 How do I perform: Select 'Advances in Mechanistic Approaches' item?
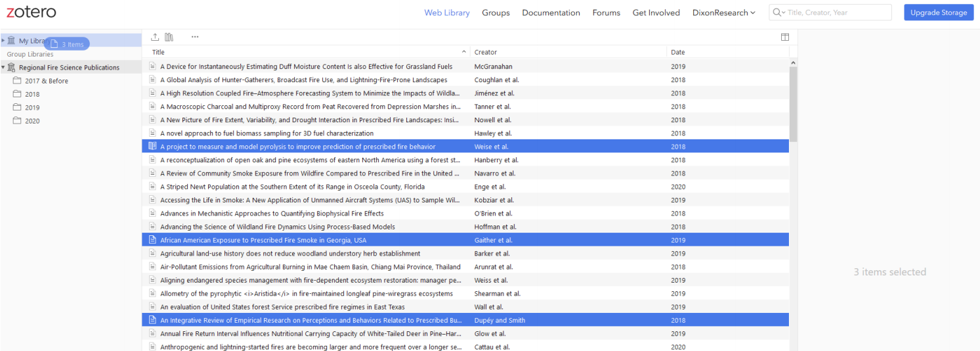point(465,214)
